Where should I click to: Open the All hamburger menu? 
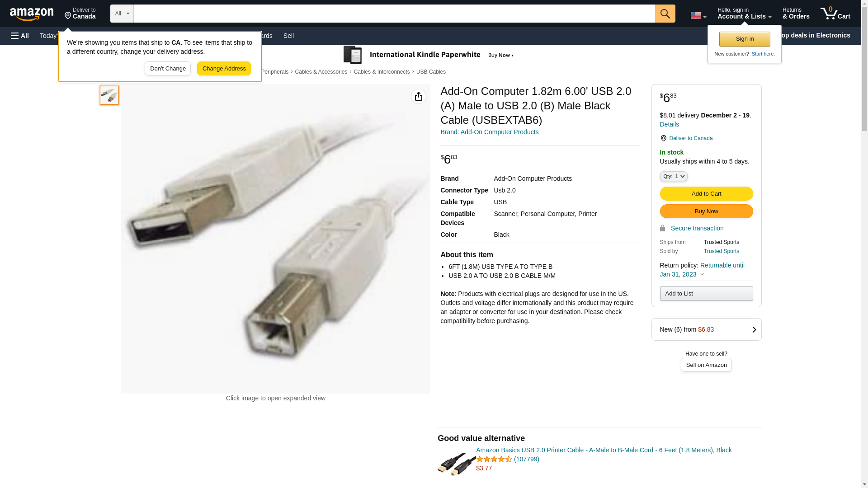click(x=20, y=36)
